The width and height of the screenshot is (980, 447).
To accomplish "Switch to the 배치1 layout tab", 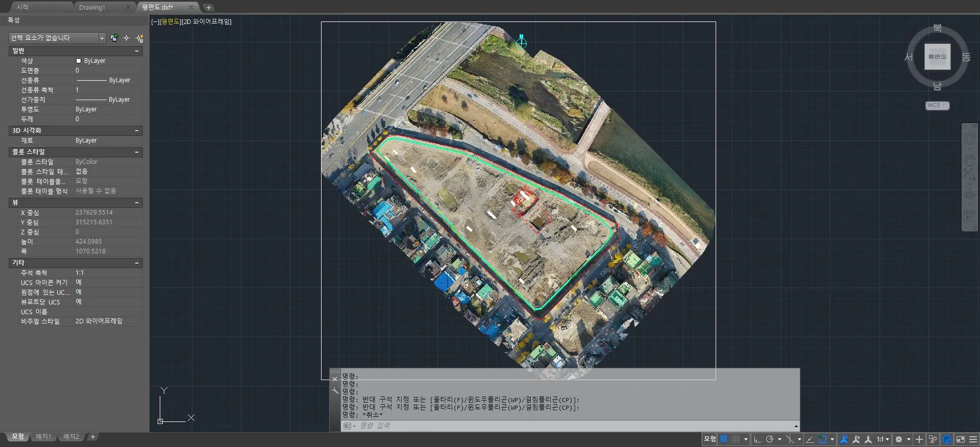I will [x=43, y=437].
